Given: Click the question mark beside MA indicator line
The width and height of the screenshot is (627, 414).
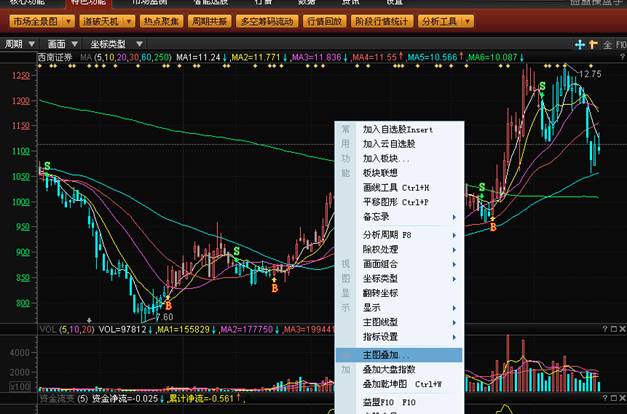Looking at the screenshot, I should click(622, 58).
